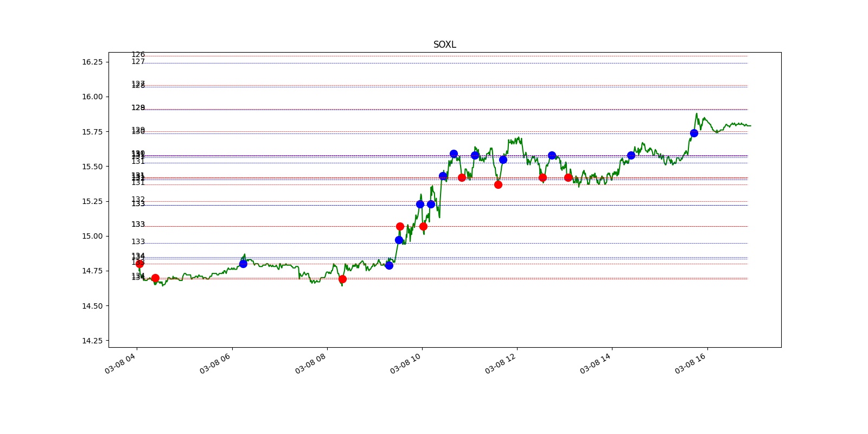Viewport: 868px width, 434px height.
Task: Click the 03-08 12 x-axis label
Action: [x=501, y=363]
